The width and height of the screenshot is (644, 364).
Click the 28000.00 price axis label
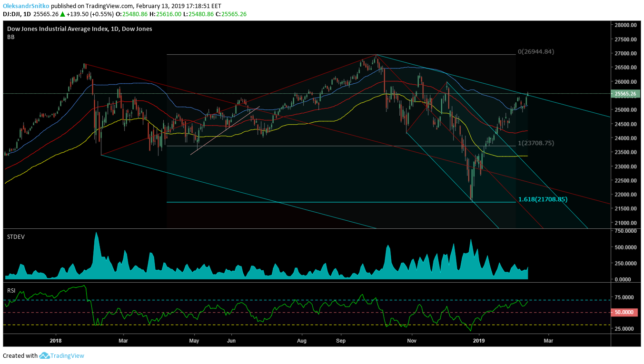click(x=625, y=25)
